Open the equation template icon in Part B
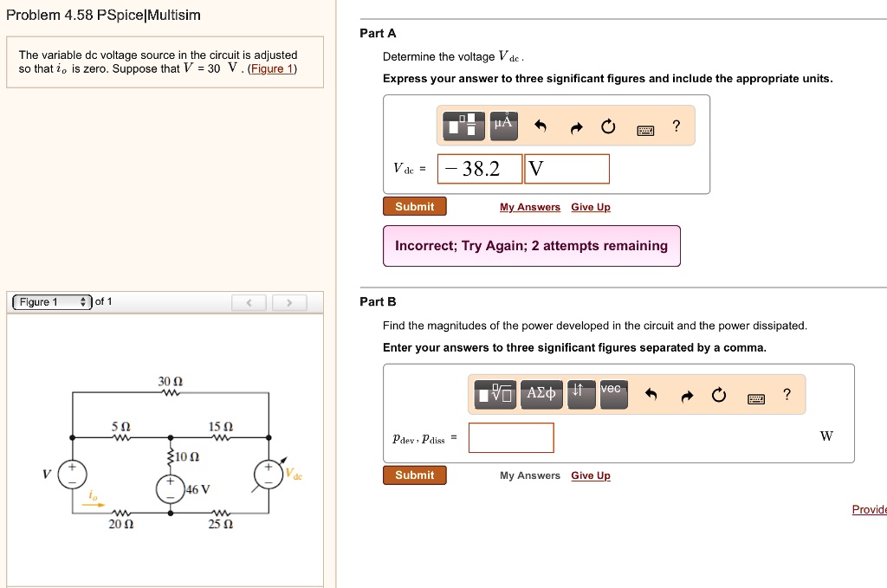Screen dimensions: 887x588 tap(492, 392)
